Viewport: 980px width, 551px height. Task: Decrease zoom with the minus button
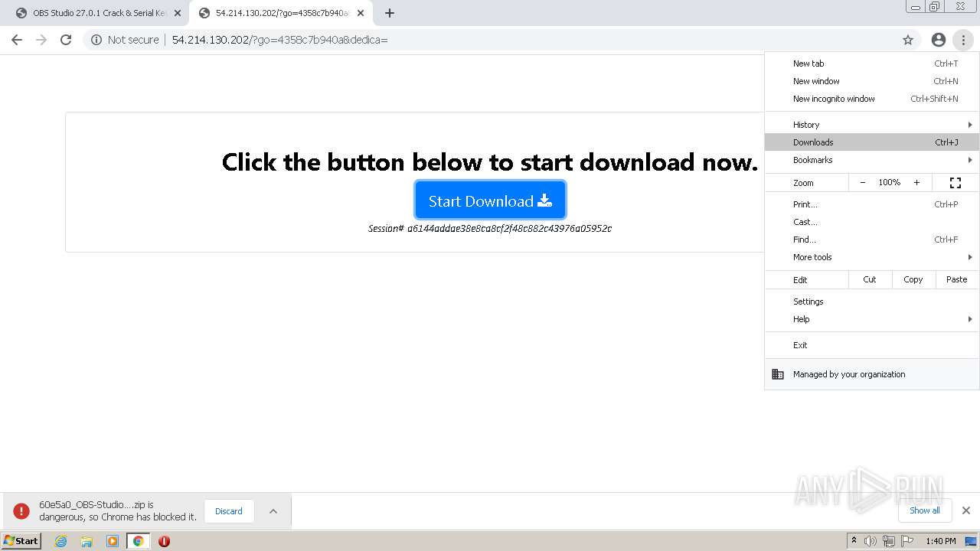tap(863, 183)
